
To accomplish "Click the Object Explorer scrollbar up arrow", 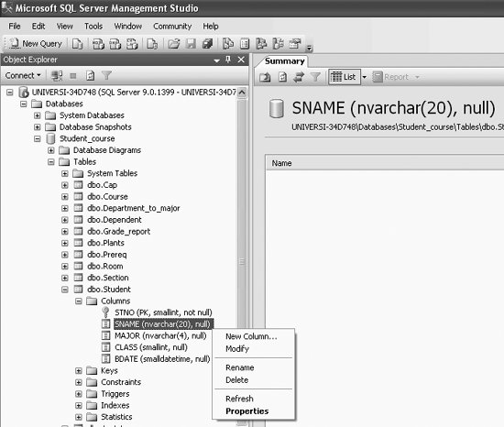I will click(x=242, y=93).
